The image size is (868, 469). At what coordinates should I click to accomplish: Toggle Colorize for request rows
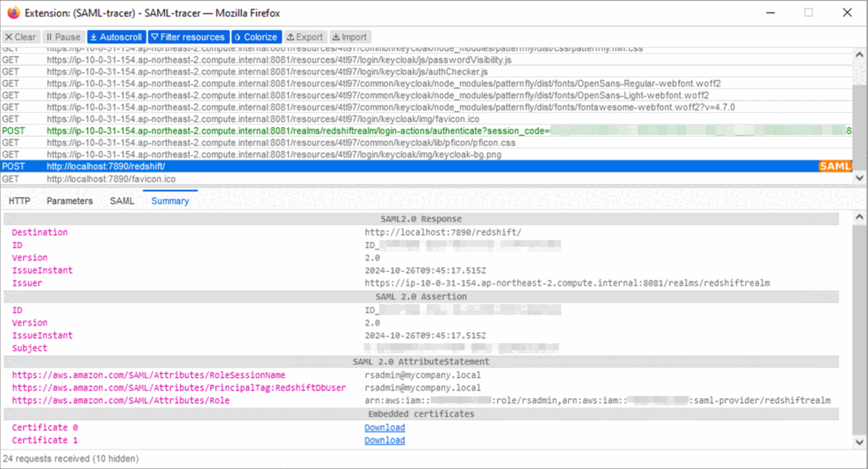pyautogui.click(x=256, y=37)
